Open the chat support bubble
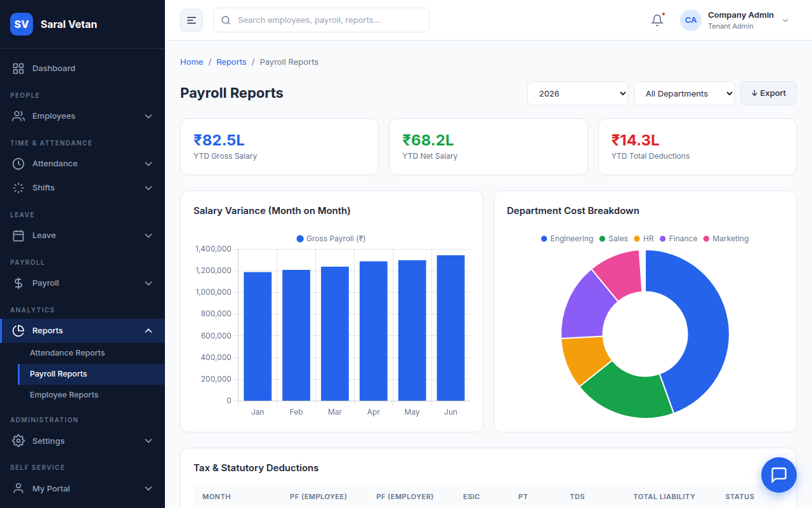812x508 pixels. click(x=778, y=474)
